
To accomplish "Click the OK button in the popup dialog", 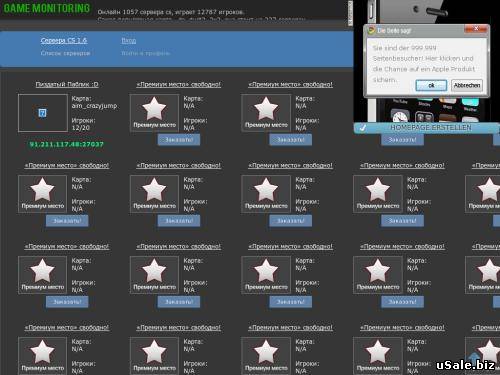I will tap(431, 85).
